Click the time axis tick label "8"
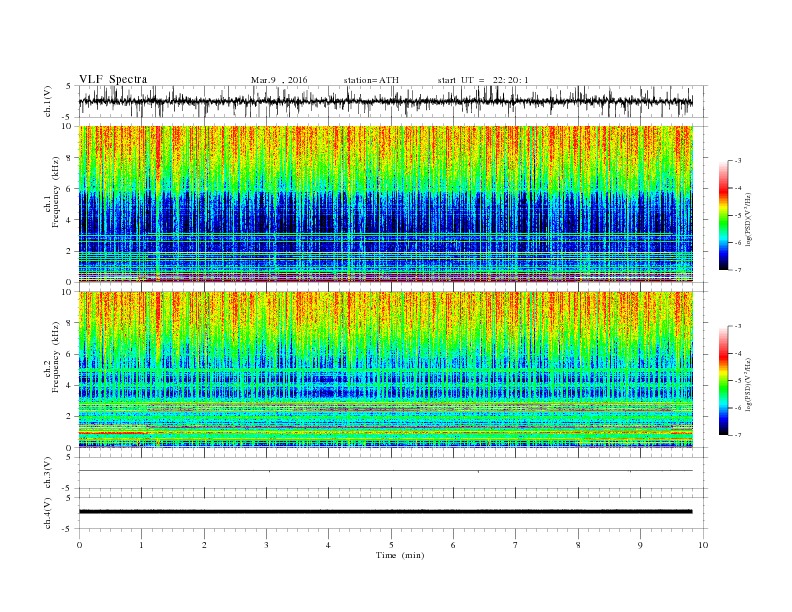Image resolution: width=792 pixels, height=612 pixels. (578, 545)
